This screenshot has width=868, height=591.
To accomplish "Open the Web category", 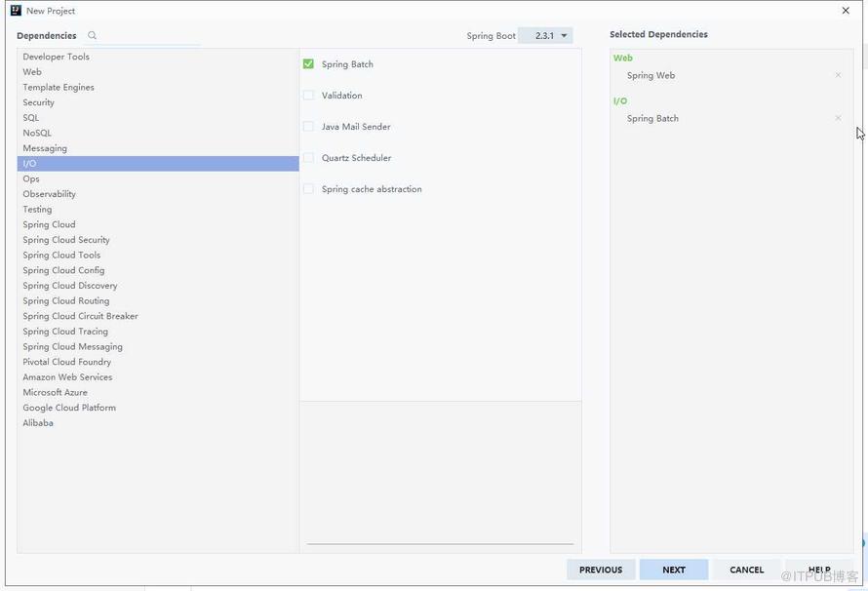I will tap(158, 72).
